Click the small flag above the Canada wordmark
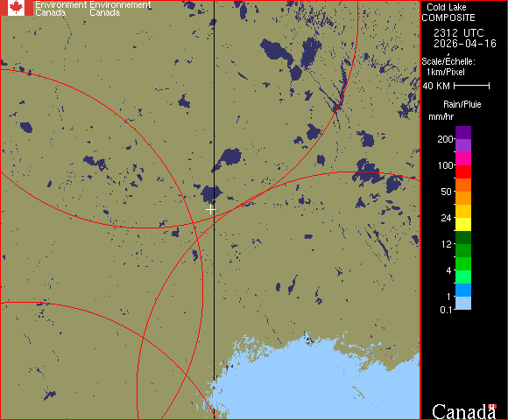This screenshot has width=508, height=420. click(492, 406)
